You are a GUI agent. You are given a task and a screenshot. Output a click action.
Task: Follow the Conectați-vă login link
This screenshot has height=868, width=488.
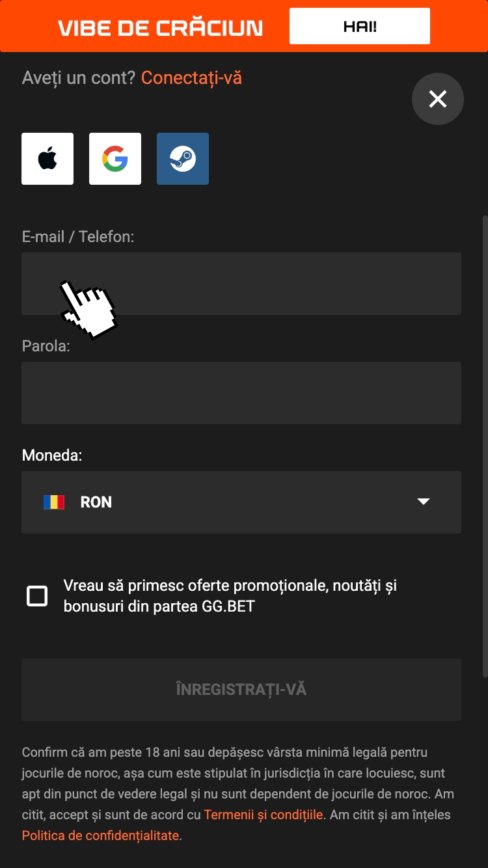[191, 78]
